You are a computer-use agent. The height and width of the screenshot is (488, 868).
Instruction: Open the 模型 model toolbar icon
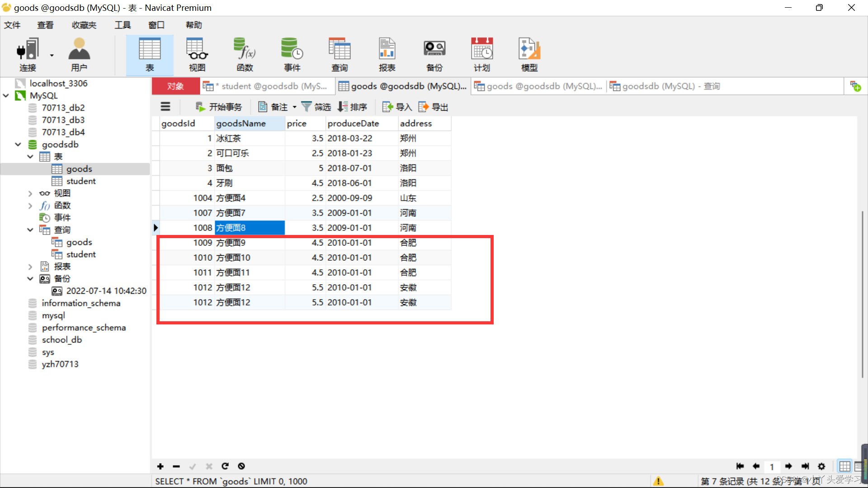coord(529,54)
